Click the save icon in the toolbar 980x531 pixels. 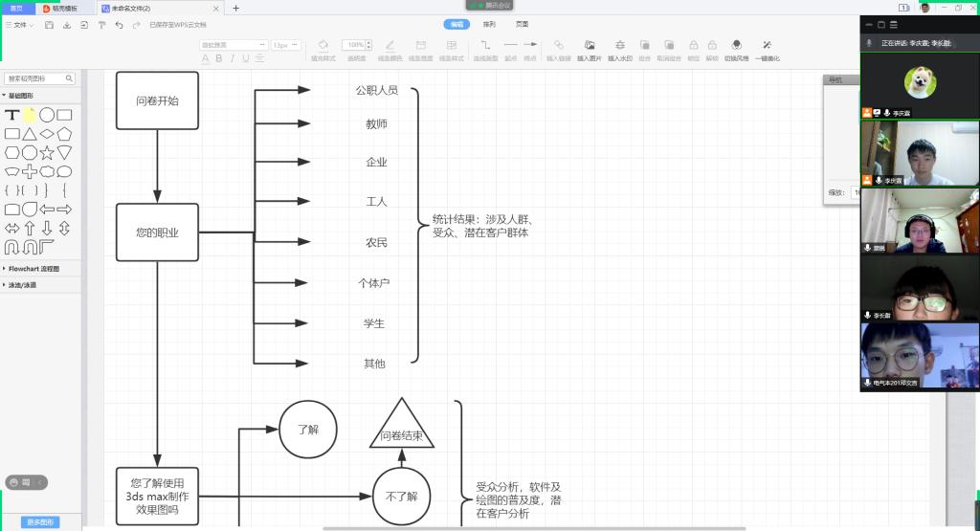click(x=49, y=25)
